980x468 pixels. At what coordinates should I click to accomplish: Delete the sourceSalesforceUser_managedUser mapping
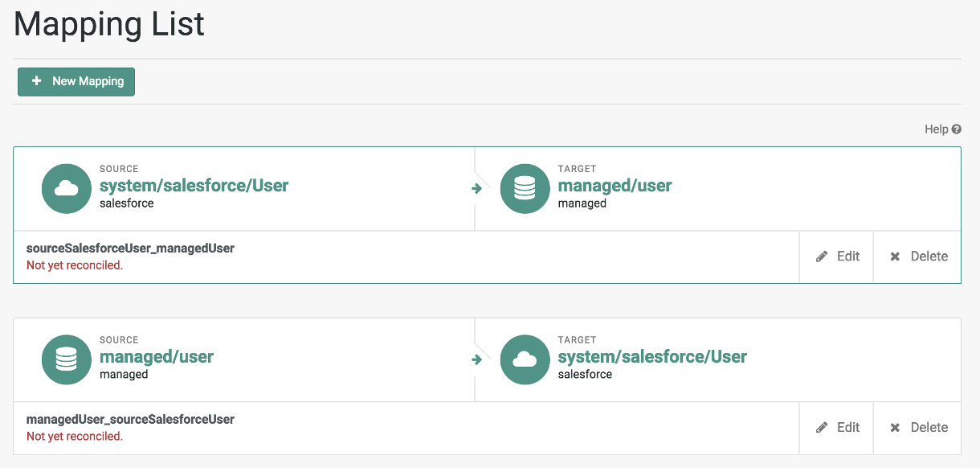click(917, 257)
